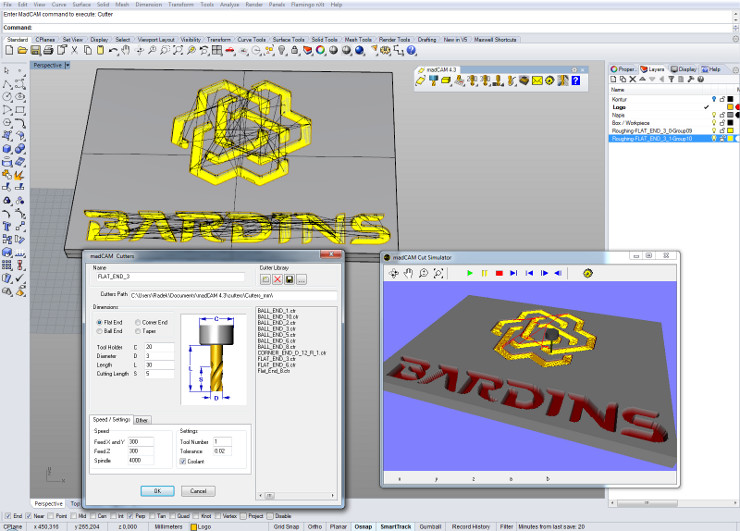
Task: Click the red X delete cutter library icon
Action: pos(278,279)
